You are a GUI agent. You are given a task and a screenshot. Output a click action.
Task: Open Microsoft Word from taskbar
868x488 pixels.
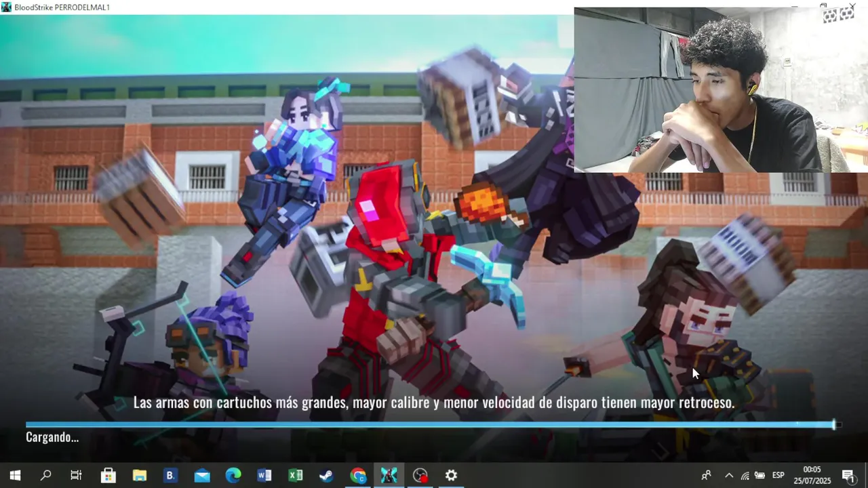click(264, 476)
